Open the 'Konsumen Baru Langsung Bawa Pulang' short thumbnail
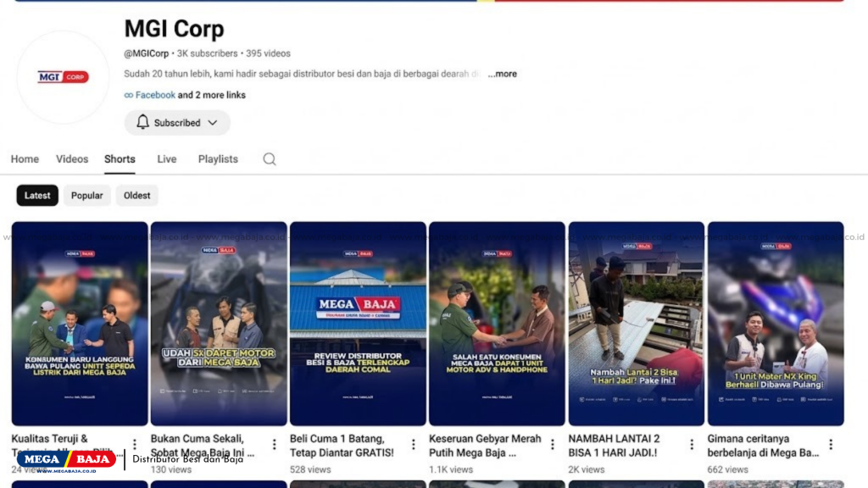Image resolution: width=868 pixels, height=488 pixels. [x=80, y=324]
